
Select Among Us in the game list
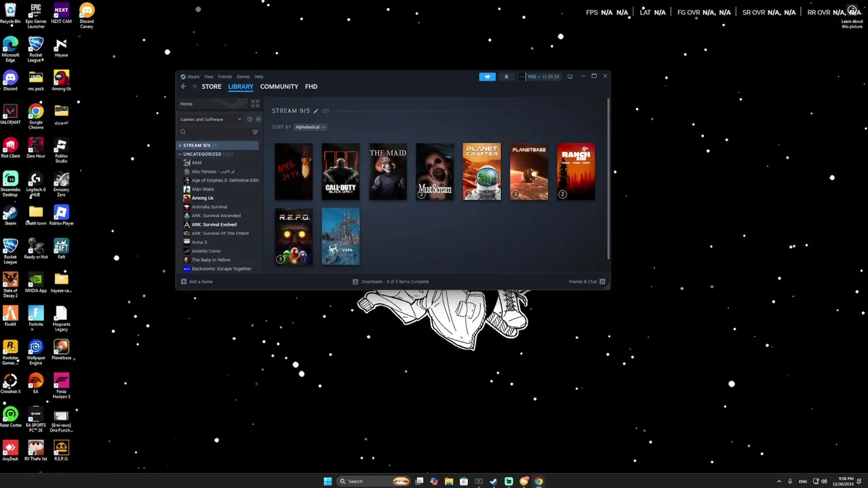[202, 198]
